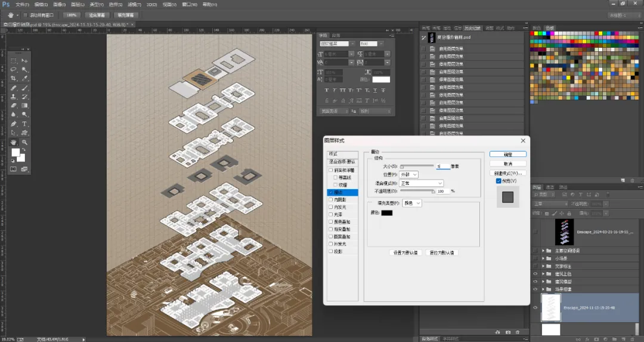The height and width of the screenshot is (342, 644).
Task: Select the Lasso tool in the toolbox
Action: (x=14, y=69)
